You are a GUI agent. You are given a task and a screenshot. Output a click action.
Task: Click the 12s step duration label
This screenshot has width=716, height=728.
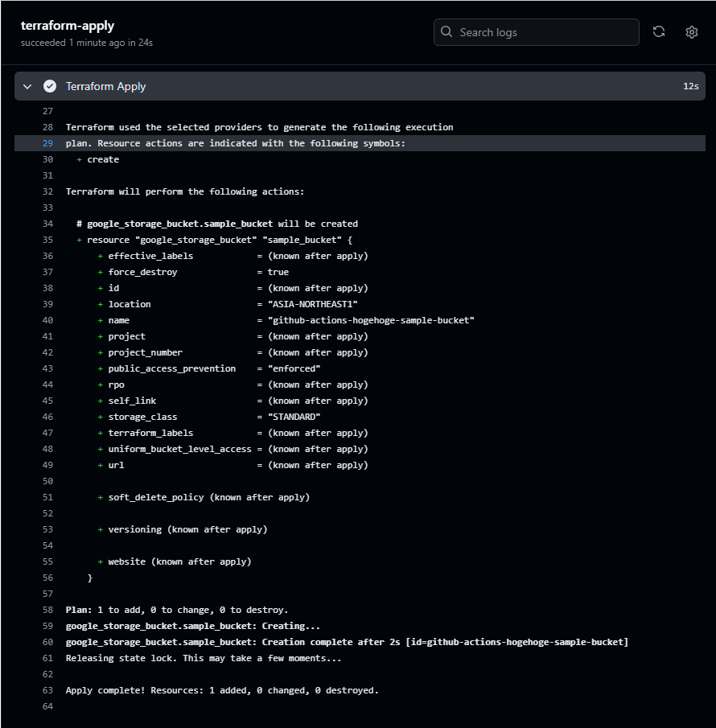[690, 86]
